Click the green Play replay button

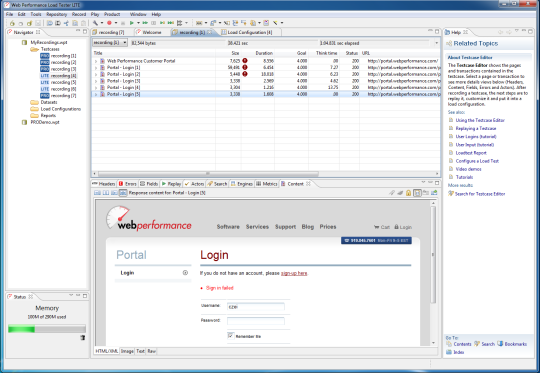coord(132,23)
